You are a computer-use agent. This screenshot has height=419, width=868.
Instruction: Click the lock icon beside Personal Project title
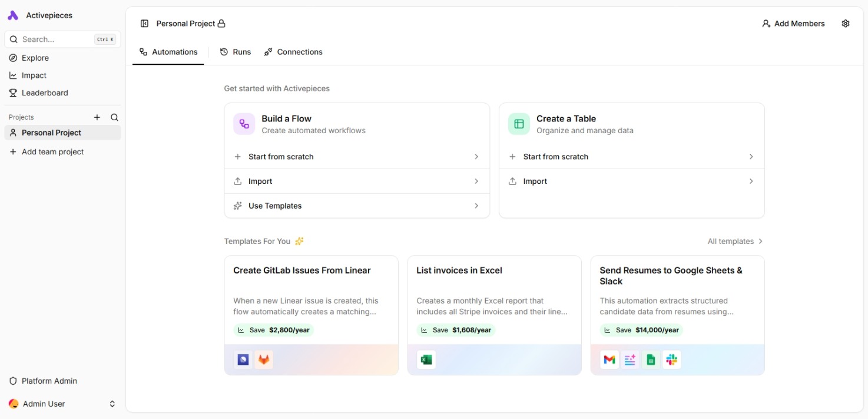click(221, 24)
